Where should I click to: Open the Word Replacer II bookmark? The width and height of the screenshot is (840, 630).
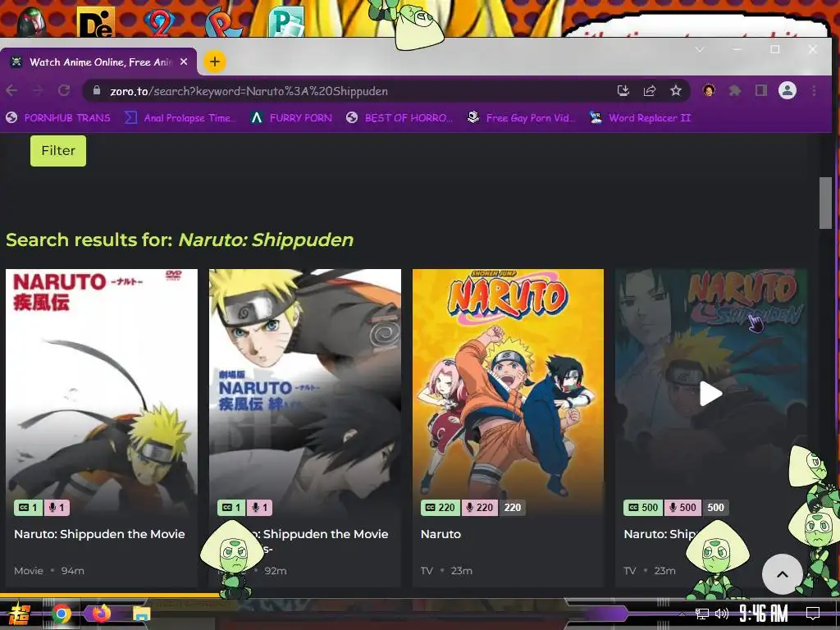coord(640,118)
